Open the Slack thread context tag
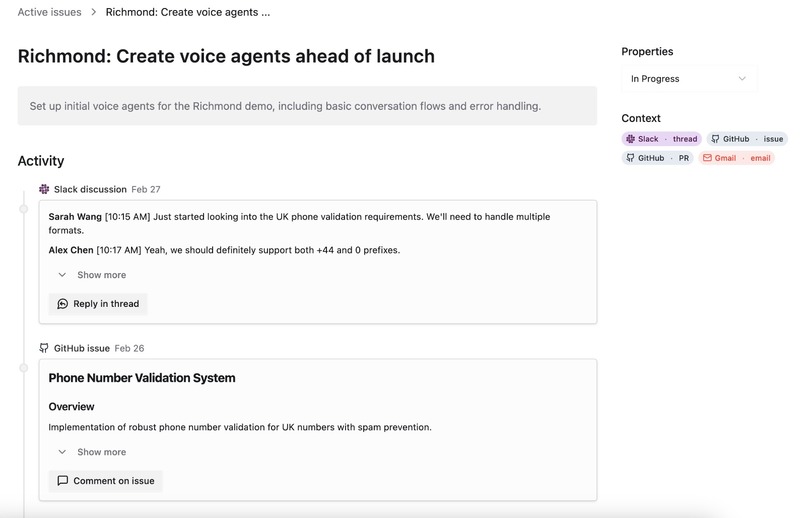Viewport: 806px width, 518px height. point(662,139)
